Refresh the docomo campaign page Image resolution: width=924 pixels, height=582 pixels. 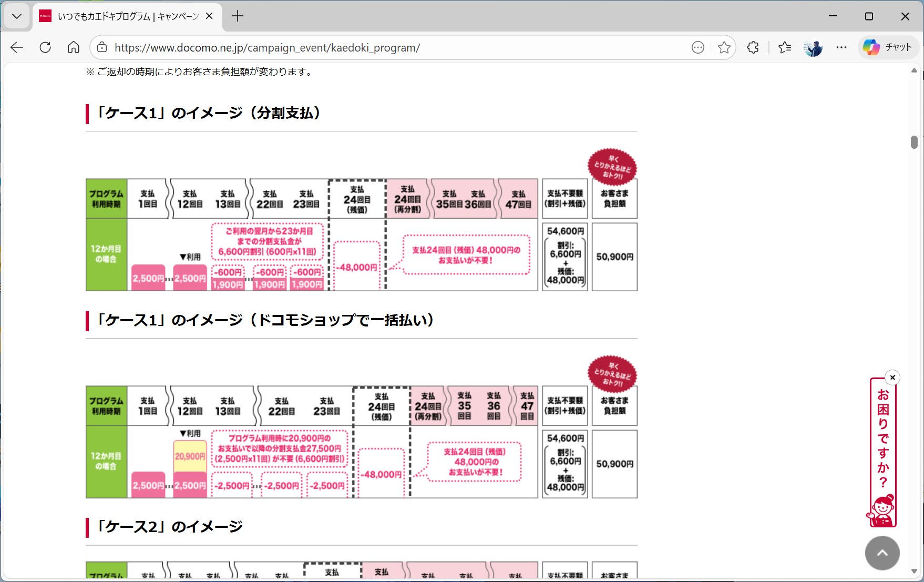tap(45, 47)
